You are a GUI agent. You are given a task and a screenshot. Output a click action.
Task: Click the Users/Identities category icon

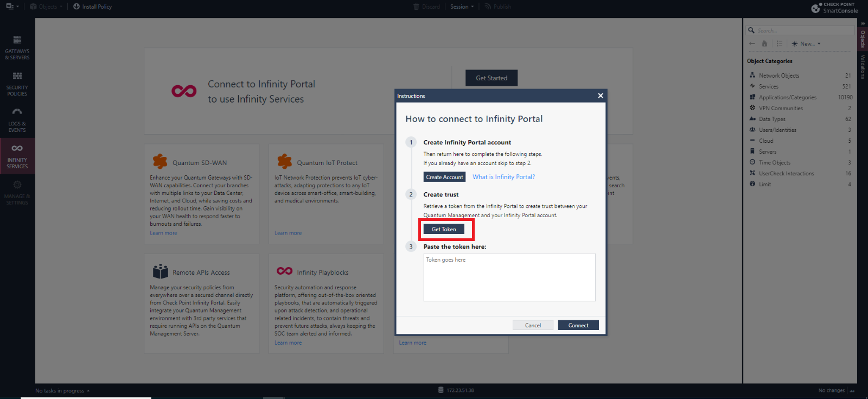point(752,129)
